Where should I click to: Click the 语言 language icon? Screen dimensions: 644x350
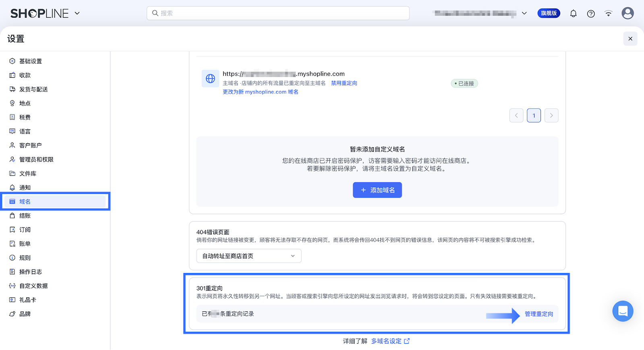click(12, 131)
